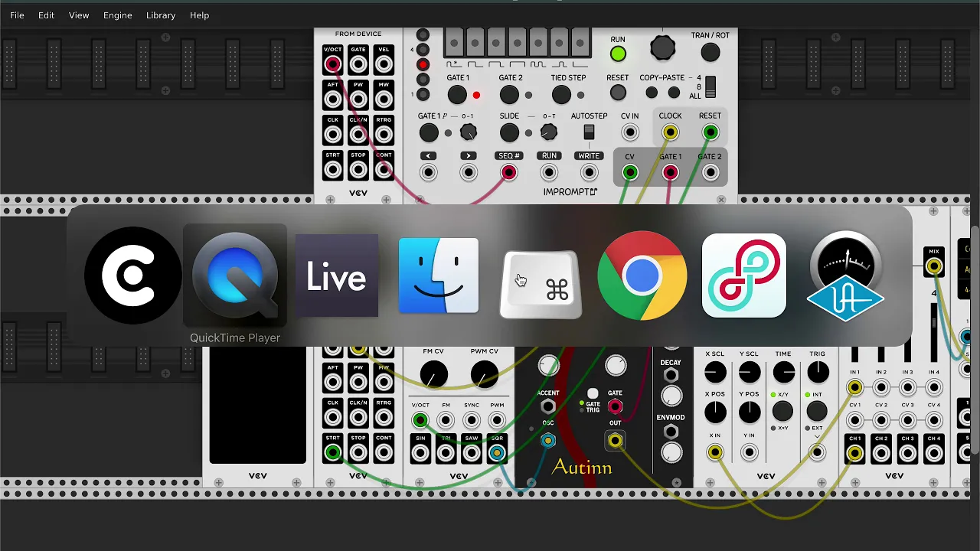Image resolution: width=980 pixels, height=551 pixels.
Task: Click the TRAN / ROT button
Action: [710, 52]
